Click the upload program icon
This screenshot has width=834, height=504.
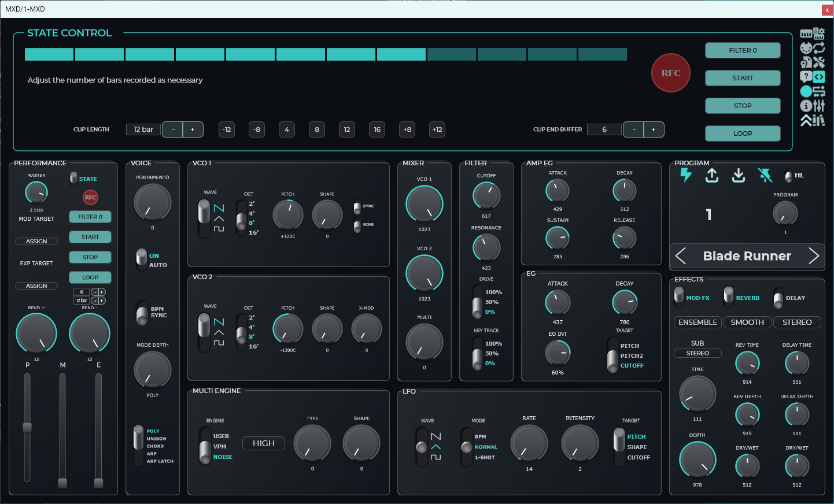712,175
